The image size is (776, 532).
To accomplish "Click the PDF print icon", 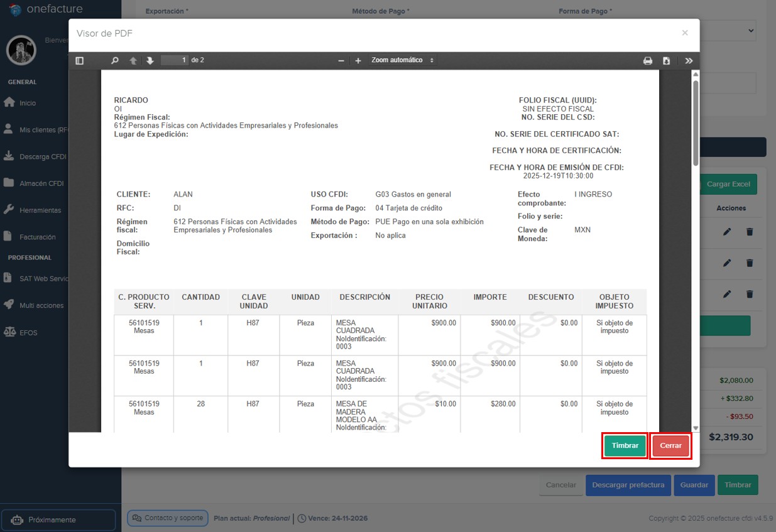I will click(647, 61).
